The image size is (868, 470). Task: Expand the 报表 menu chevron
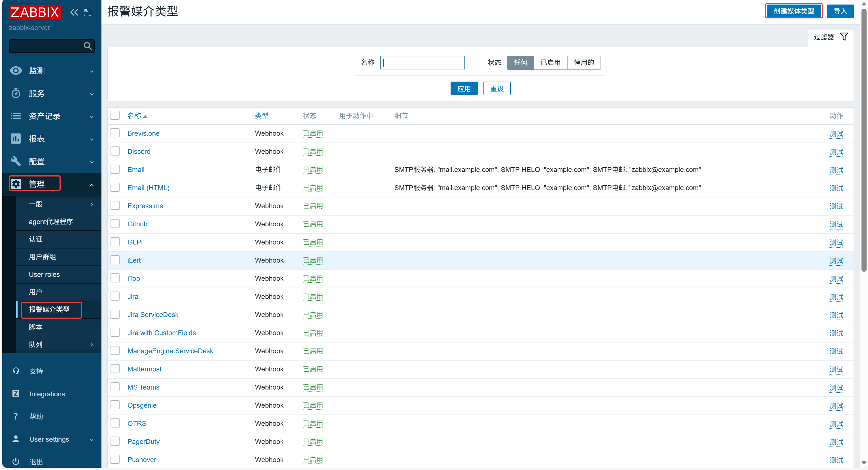pyautogui.click(x=92, y=139)
